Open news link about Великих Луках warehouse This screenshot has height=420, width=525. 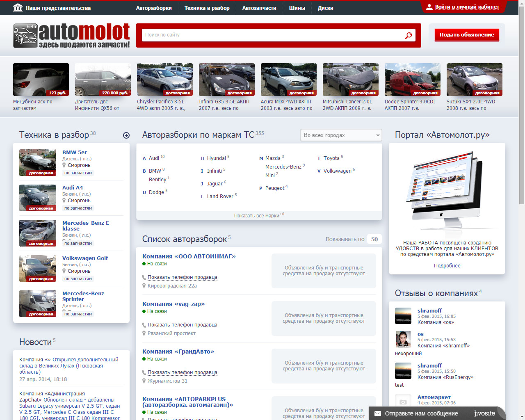[68, 366]
